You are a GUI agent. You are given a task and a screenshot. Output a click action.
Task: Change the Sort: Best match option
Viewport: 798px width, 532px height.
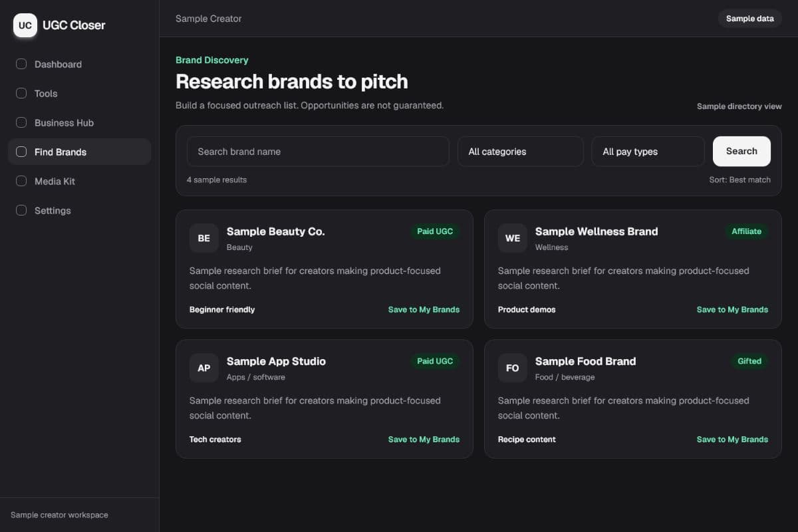[740, 180]
